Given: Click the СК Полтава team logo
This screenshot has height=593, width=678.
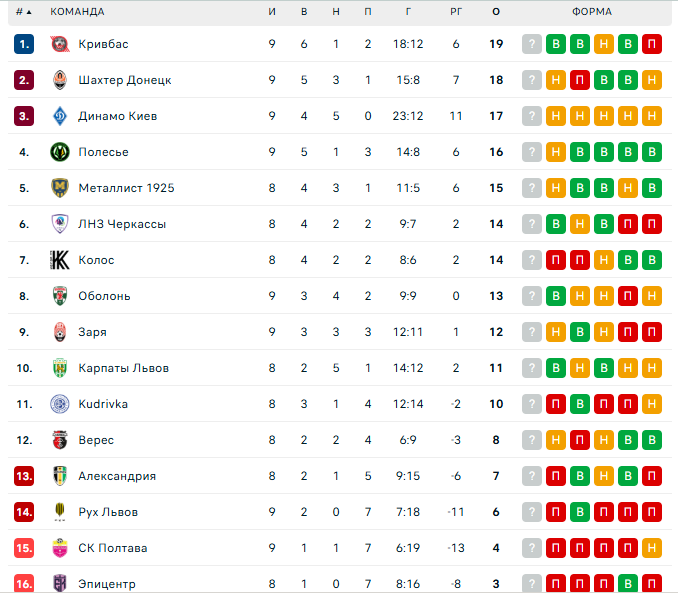Looking at the screenshot, I should click(59, 548).
